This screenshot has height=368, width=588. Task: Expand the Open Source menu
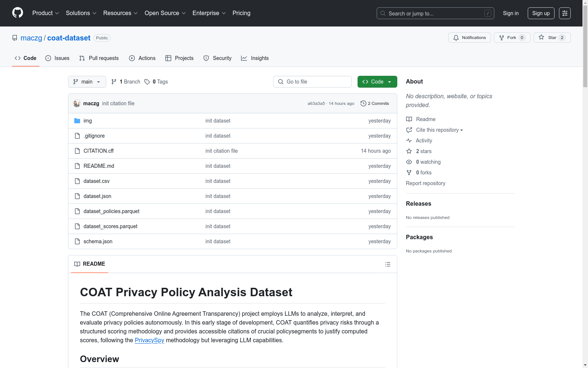pos(165,13)
